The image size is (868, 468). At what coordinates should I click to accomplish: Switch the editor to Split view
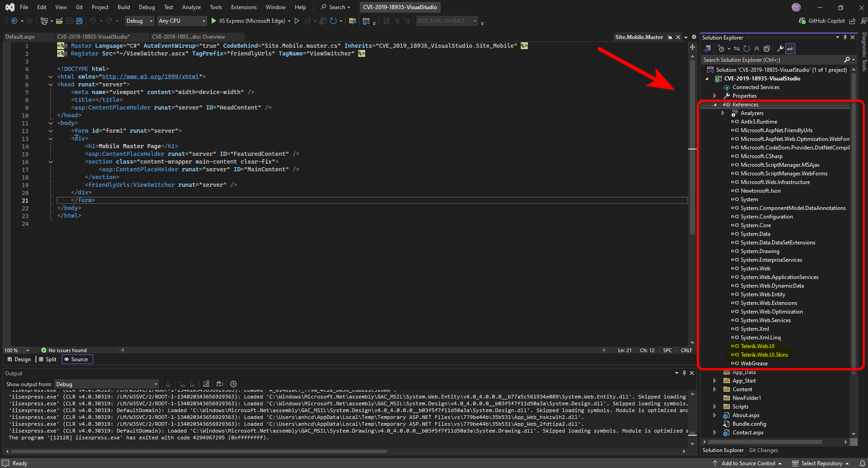tap(48, 359)
